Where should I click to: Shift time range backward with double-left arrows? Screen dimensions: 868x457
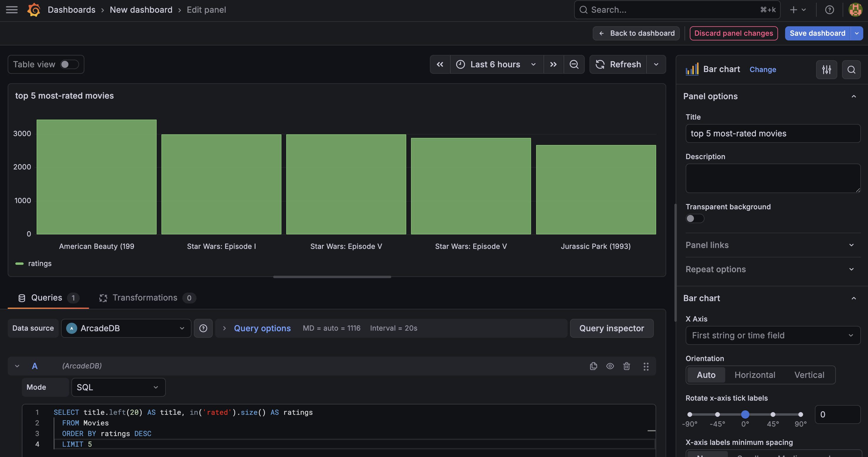(440, 64)
